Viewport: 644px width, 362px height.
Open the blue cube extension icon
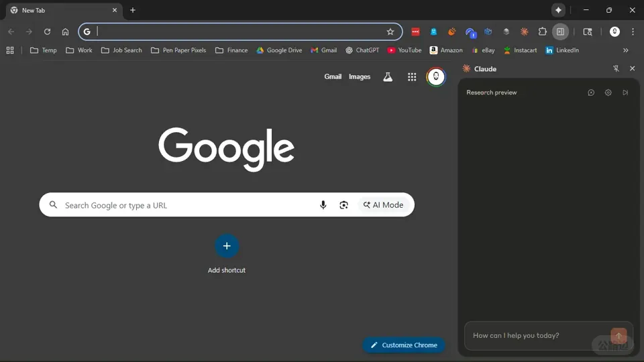click(x=488, y=32)
